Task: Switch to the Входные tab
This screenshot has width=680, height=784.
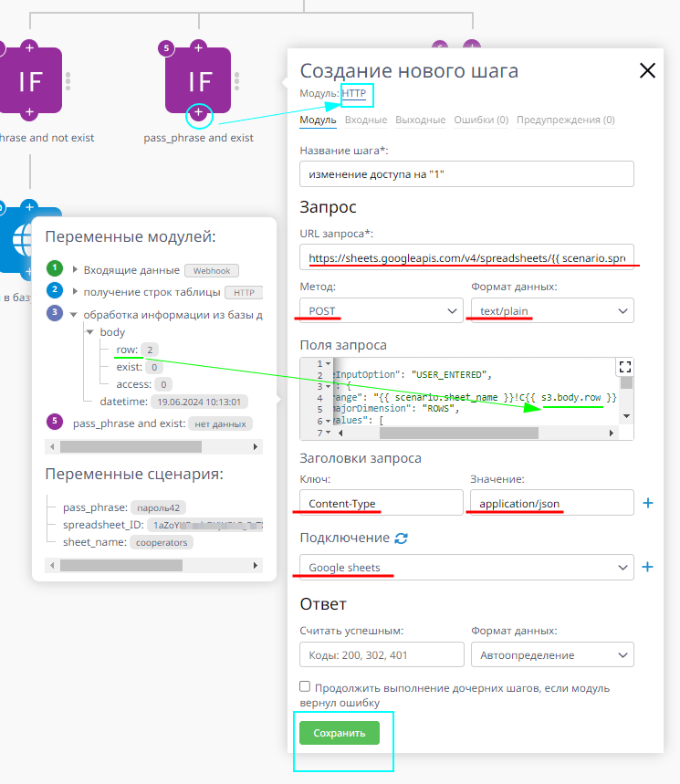Action: [365, 120]
